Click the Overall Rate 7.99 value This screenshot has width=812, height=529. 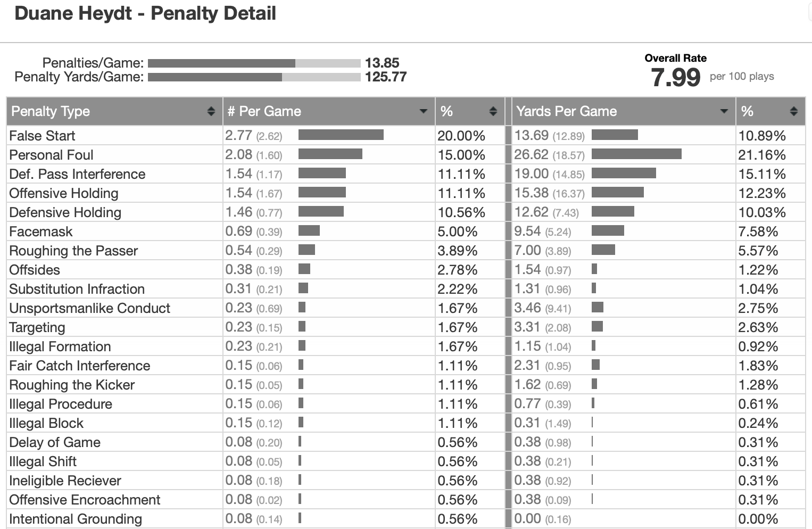tap(676, 78)
